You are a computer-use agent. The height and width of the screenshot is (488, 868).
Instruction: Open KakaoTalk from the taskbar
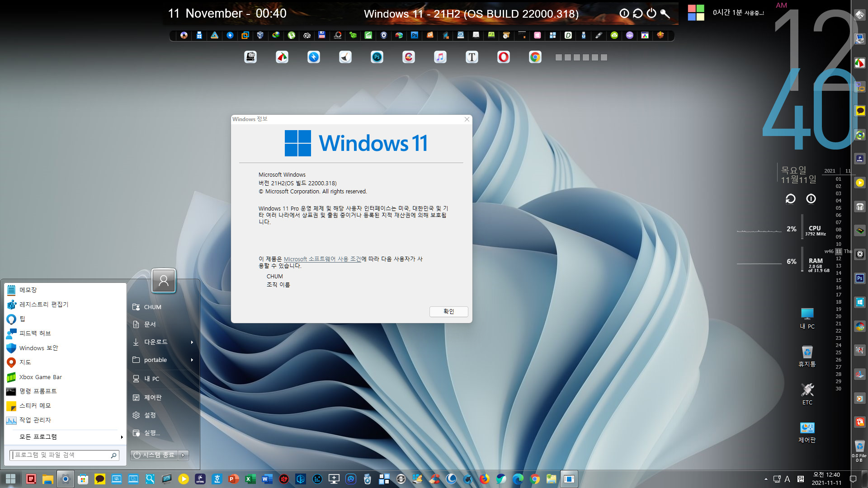pyautogui.click(x=100, y=479)
